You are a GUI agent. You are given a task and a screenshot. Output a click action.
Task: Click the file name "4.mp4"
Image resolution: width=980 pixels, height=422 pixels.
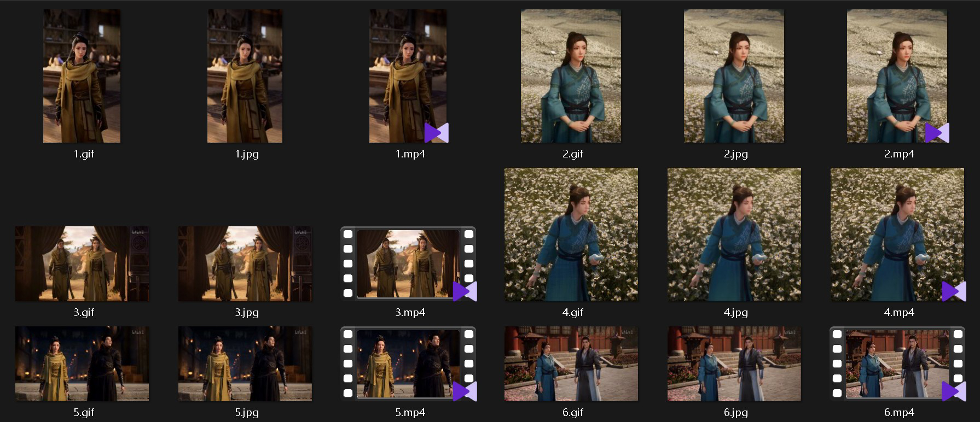click(899, 313)
